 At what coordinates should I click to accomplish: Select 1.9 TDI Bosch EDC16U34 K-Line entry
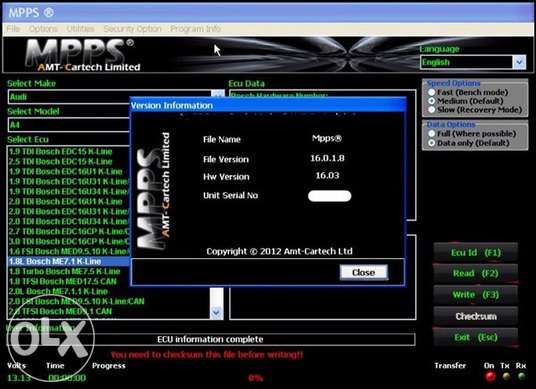pos(68,191)
